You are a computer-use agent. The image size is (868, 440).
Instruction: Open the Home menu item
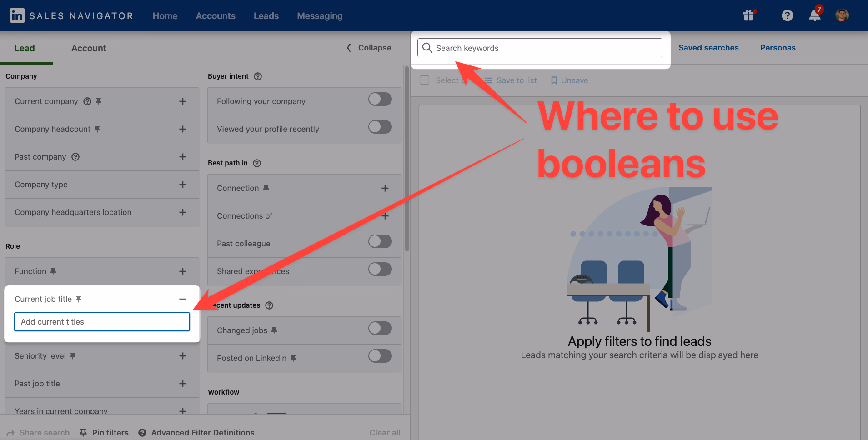(165, 16)
